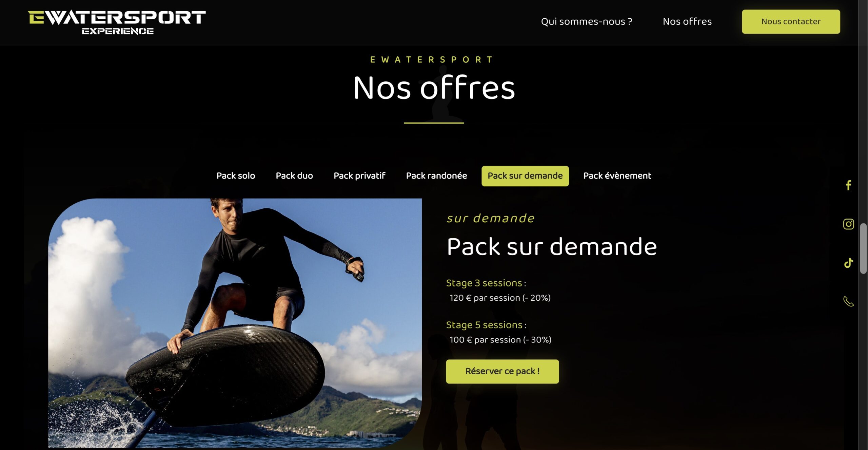
Task: Open the Facebook social icon
Action: [x=848, y=185]
